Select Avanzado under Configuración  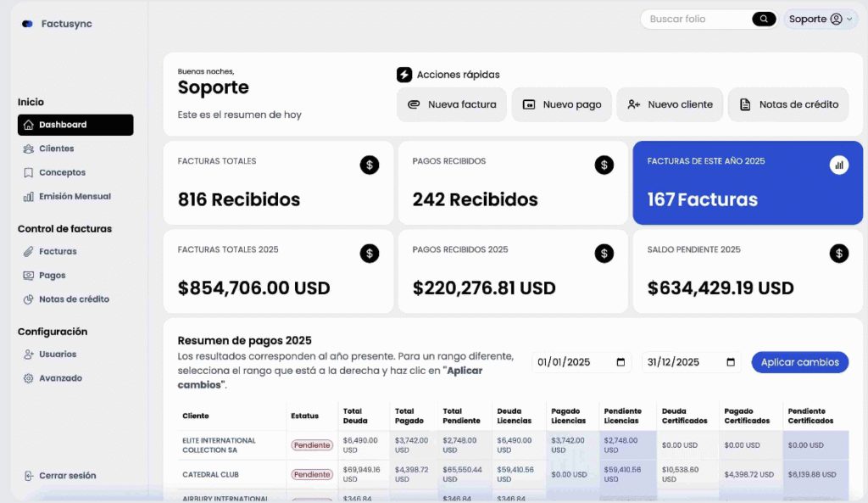[x=59, y=377]
